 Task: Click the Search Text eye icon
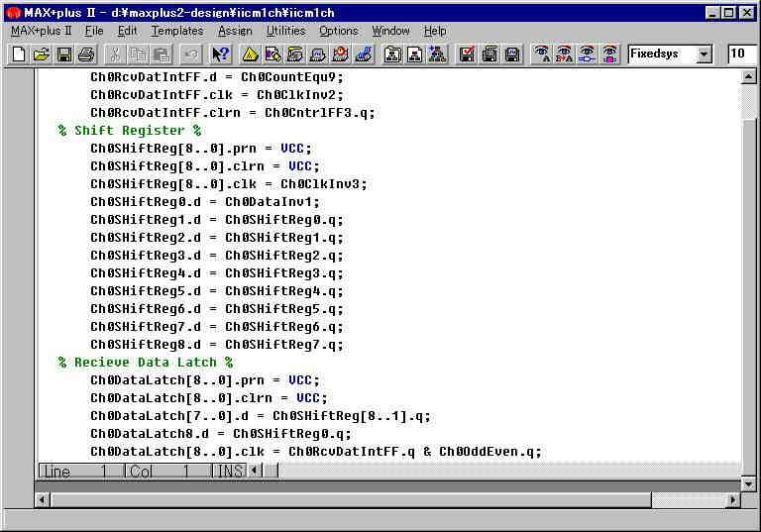(541, 54)
